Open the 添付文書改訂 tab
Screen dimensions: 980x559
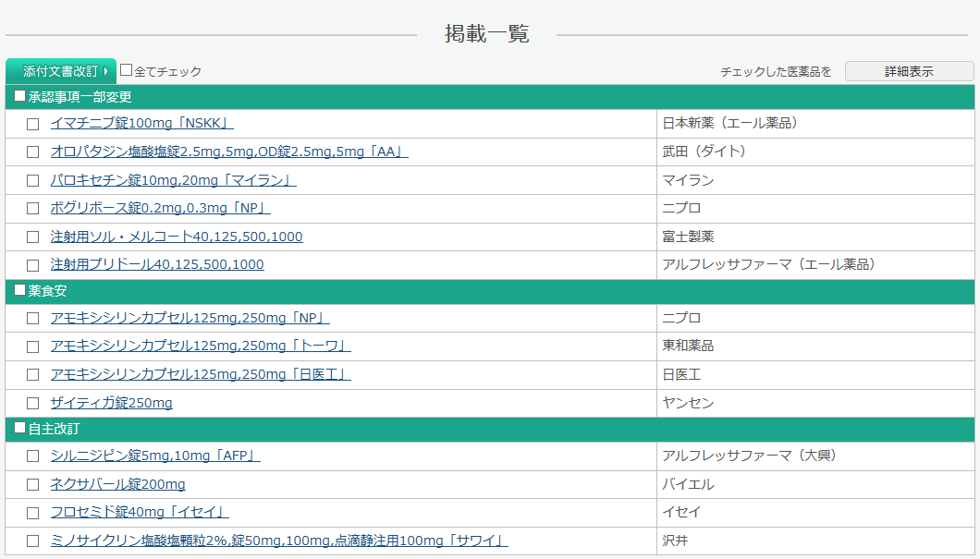[61, 71]
